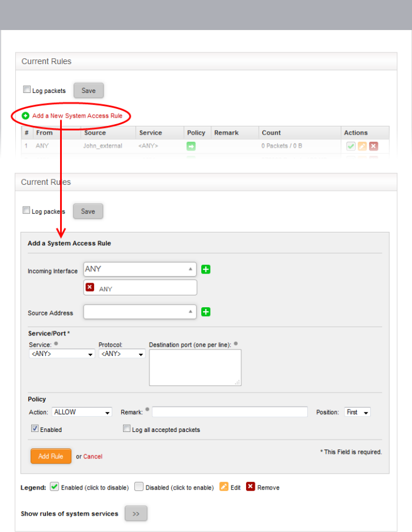Screen dimensions: 412x532
Task: Open the Action ALLOW dropdown
Action: pyautogui.click(x=82, y=412)
